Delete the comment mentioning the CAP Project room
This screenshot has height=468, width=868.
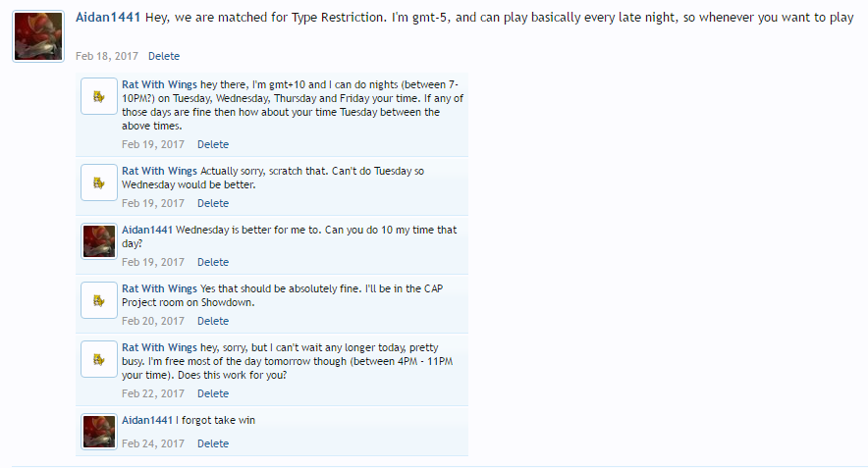tap(213, 321)
